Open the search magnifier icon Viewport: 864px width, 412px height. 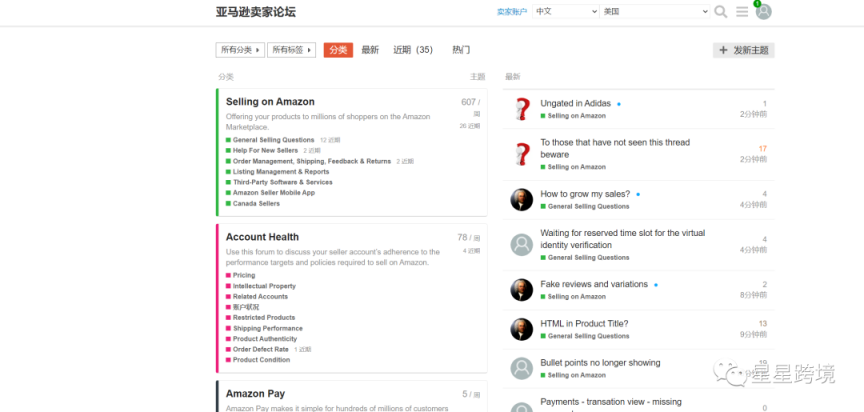tap(720, 12)
